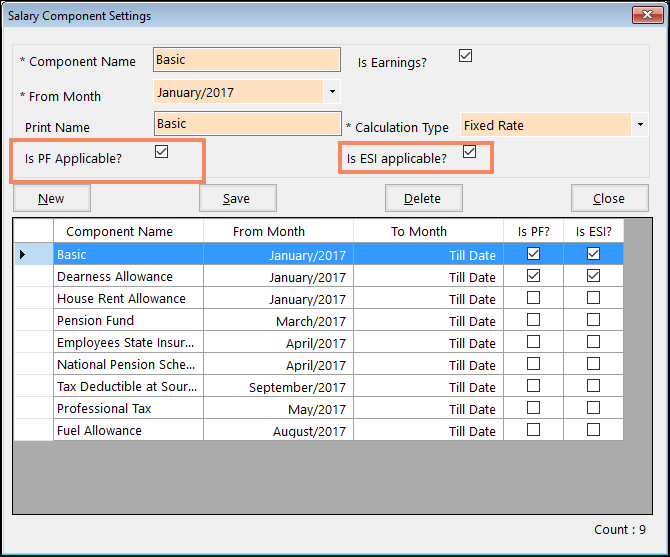
Task: Check Is PF for House Rent Allowance
Action: 533,298
